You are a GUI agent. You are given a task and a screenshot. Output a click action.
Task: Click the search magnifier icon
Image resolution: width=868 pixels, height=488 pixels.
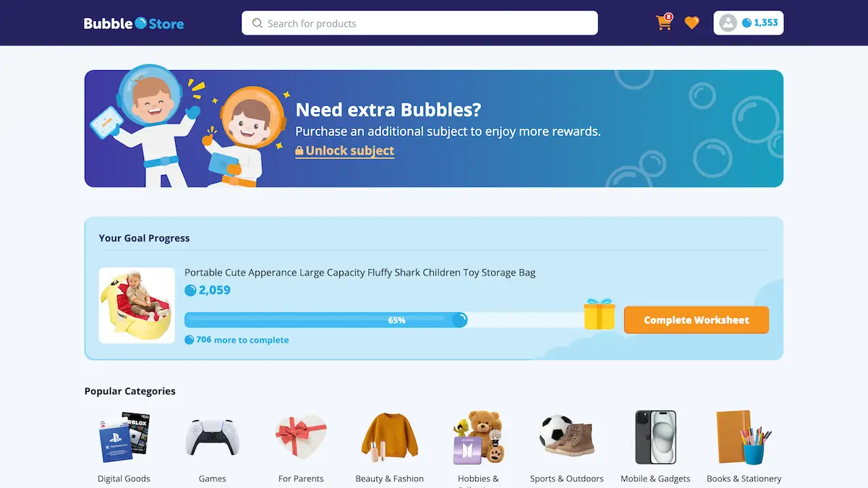click(x=257, y=23)
